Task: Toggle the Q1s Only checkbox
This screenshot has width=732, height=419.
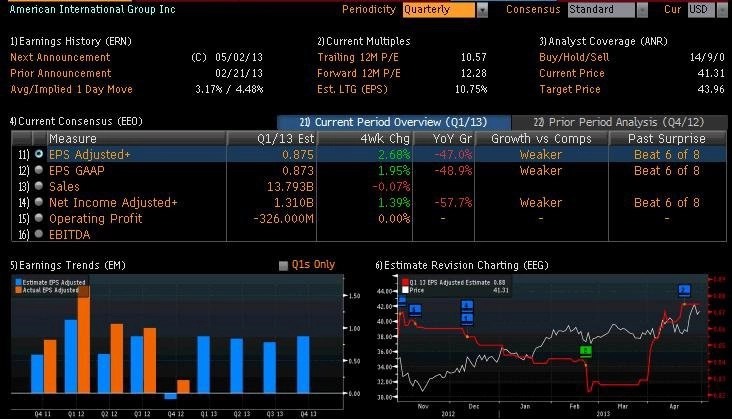Action: point(283,265)
